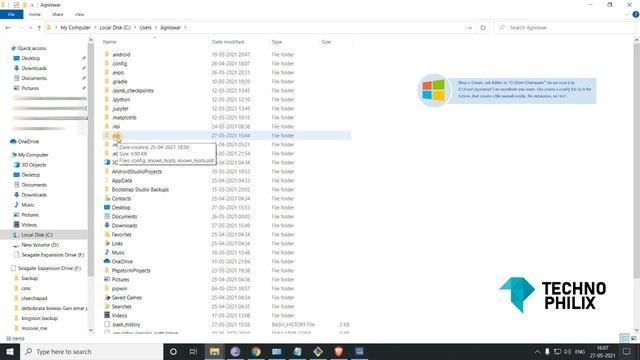Select Saved Games folder icon

click(x=107, y=298)
